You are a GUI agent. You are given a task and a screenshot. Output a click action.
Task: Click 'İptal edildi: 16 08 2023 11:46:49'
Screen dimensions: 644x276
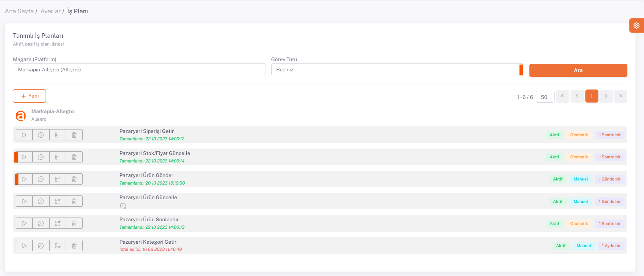(151, 249)
